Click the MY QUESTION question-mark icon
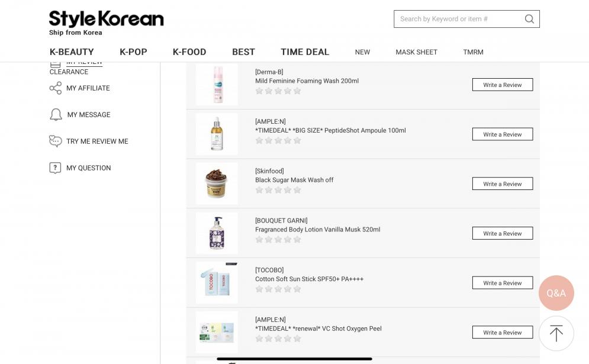589x364 pixels. tap(56, 168)
